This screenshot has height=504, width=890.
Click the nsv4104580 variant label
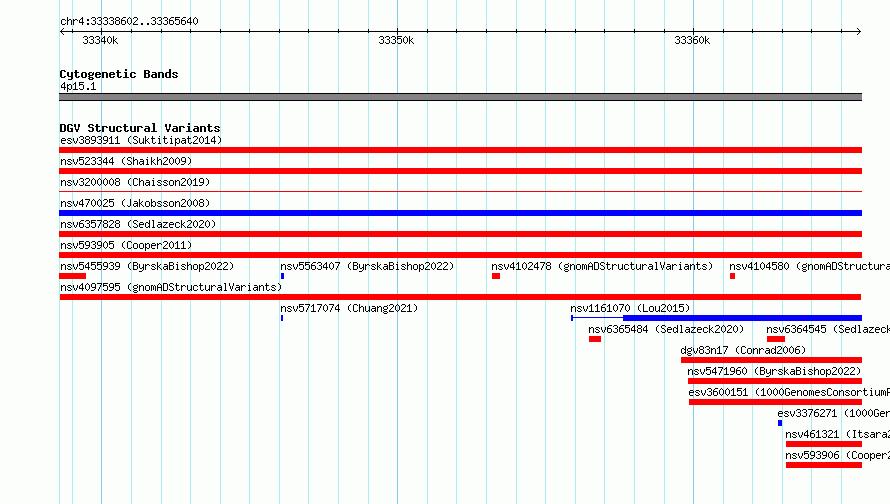(809, 266)
